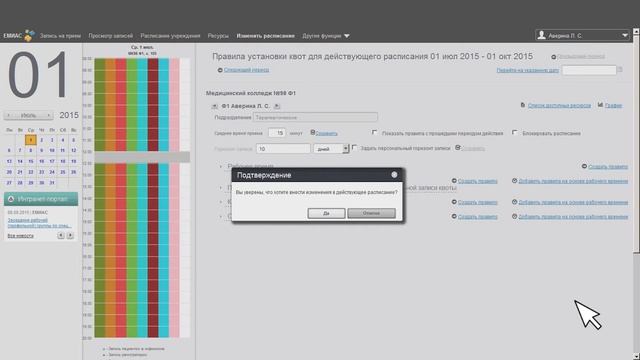
Task: Click the chart icon beside График
Action: 600,105
